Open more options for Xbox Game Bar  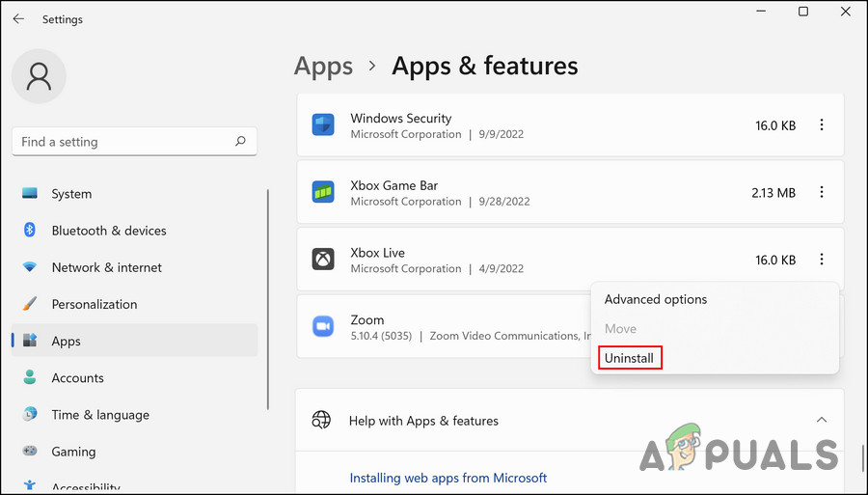pos(822,192)
